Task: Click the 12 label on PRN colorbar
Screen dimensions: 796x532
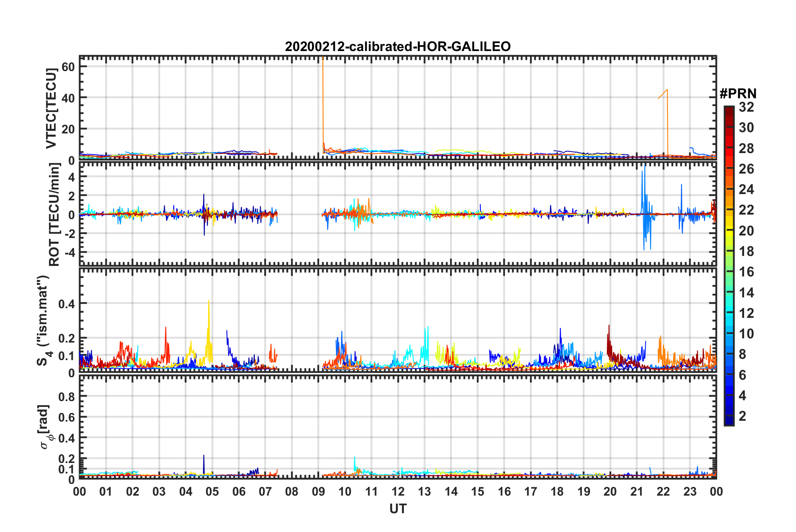Action: pos(746,313)
